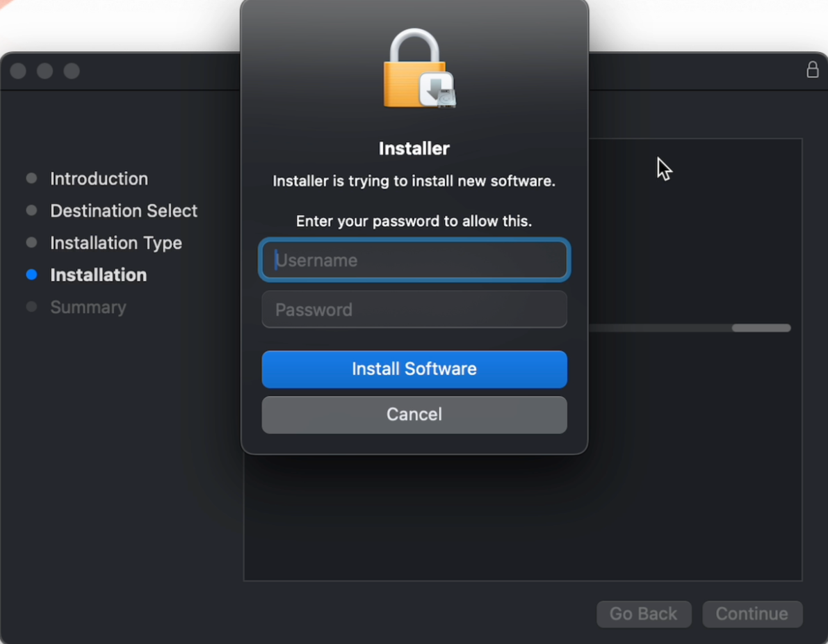The width and height of the screenshot is (828, 644).
Task: Click the Installation Type step bullet
Action: (32, 243)
